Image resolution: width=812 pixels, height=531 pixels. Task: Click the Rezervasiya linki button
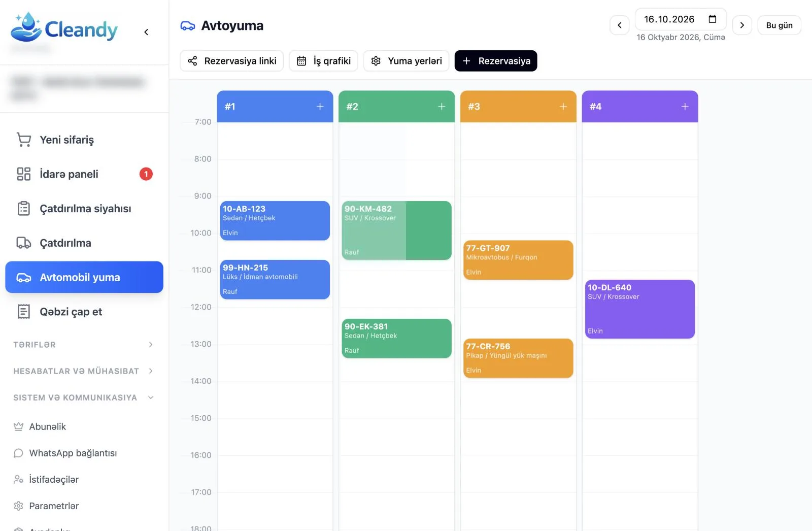pos(232,61)
